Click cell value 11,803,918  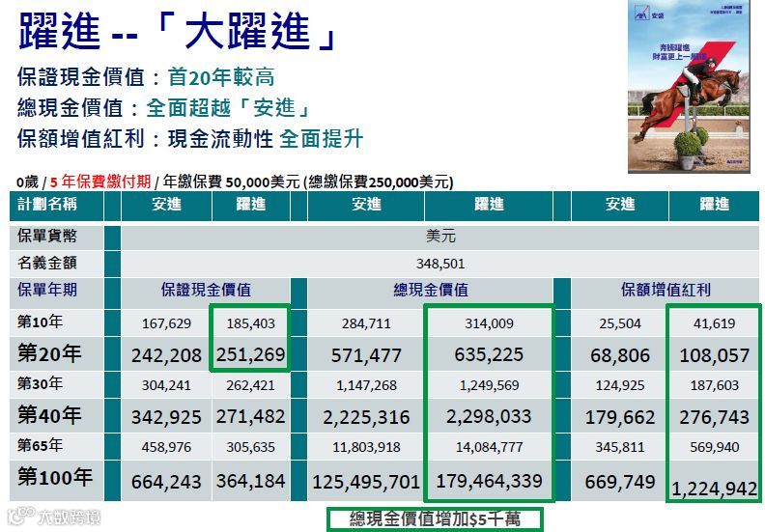tap(366, 447)
